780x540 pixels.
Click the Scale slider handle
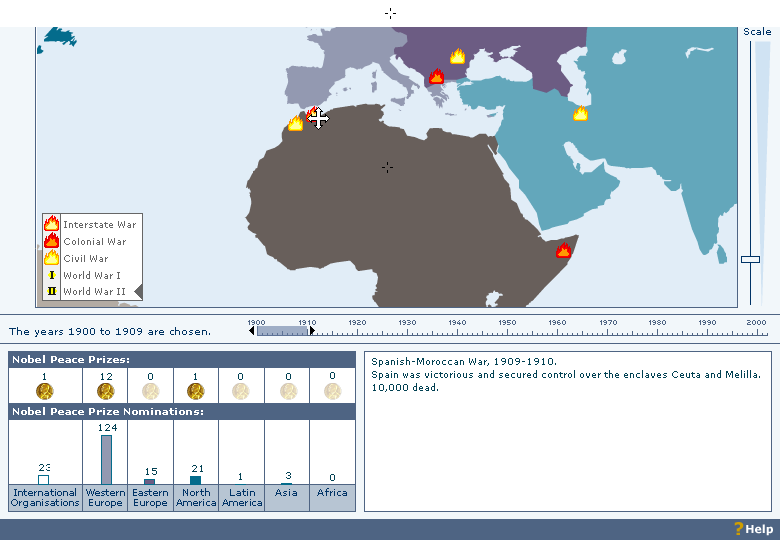[750, 259]
